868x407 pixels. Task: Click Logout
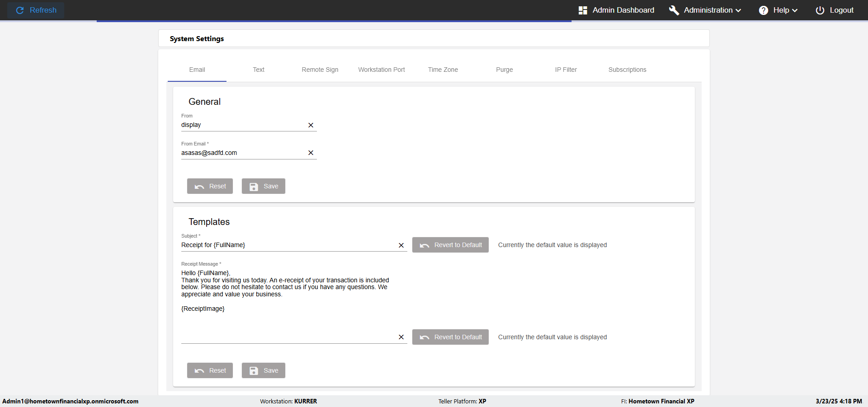(x=835, y=10)
